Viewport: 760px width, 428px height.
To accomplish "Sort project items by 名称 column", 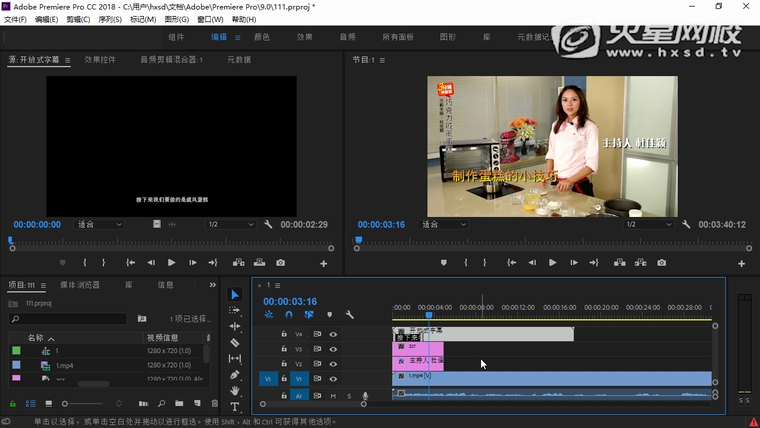I will (36, 337).
